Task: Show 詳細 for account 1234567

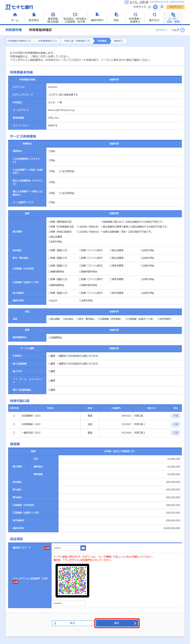Action: [175, 424]
